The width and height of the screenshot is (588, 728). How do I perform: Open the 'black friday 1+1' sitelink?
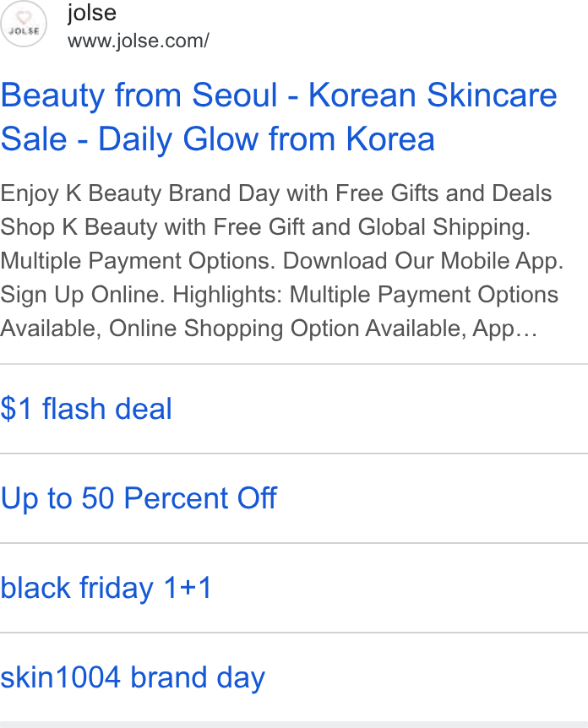(x=106, y=588)
